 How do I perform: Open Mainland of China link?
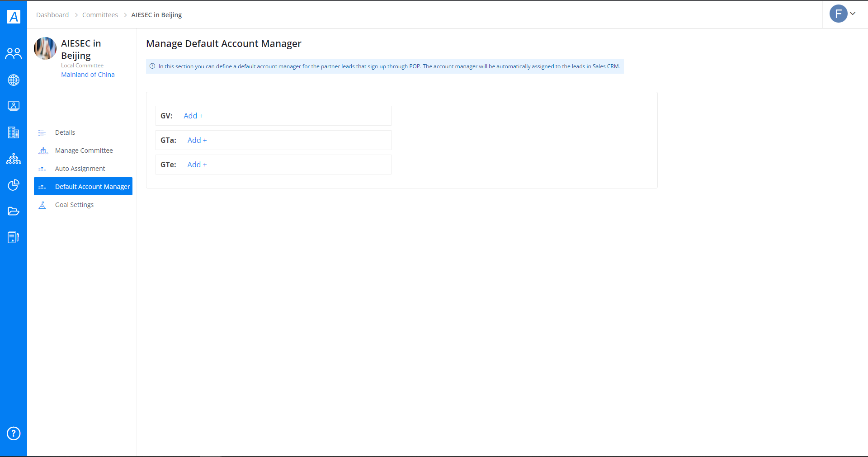(88, 75)
